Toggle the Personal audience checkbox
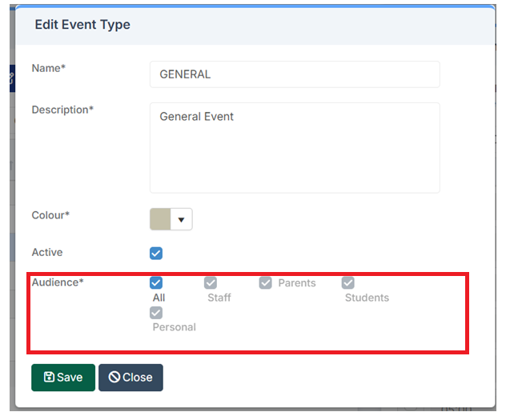The width and height of the screenshot is (510, 420). pos(156,312)
